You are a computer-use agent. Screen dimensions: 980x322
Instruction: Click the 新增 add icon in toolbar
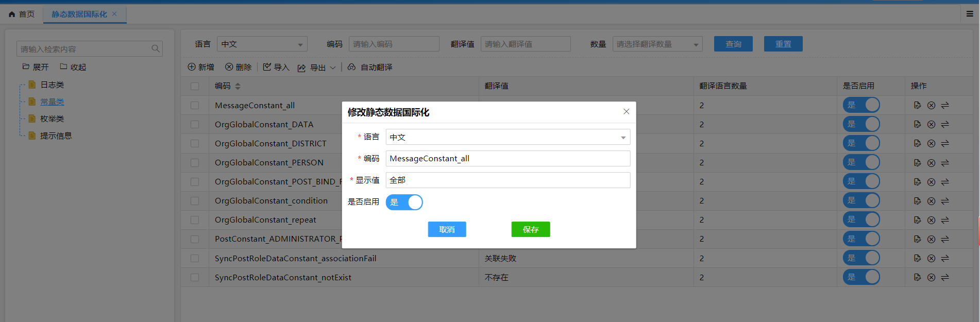[192, 67]
